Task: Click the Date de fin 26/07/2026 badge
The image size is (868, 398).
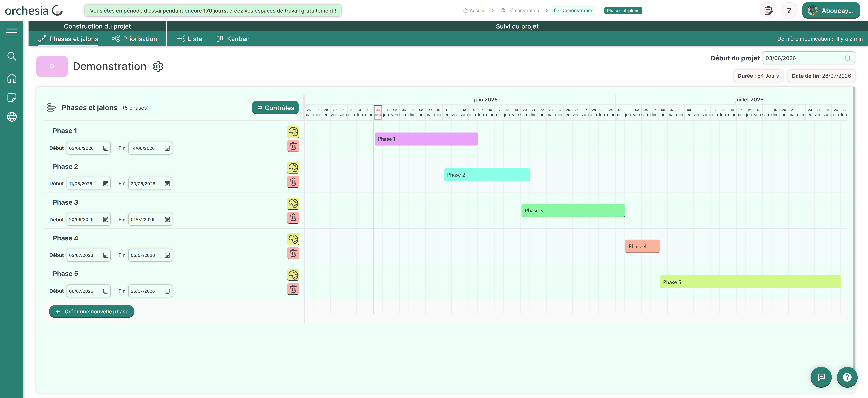Action: [821, 76]
